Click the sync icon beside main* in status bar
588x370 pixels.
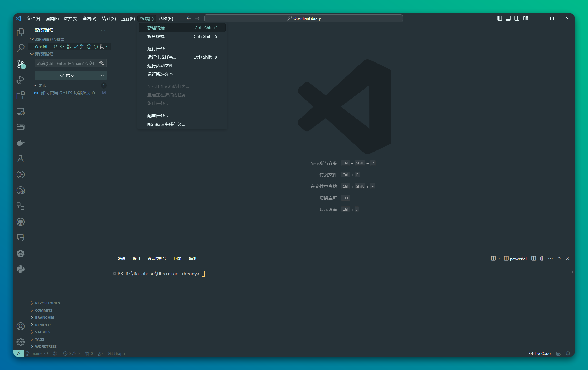pyautogui.click(x=46, y=353)
